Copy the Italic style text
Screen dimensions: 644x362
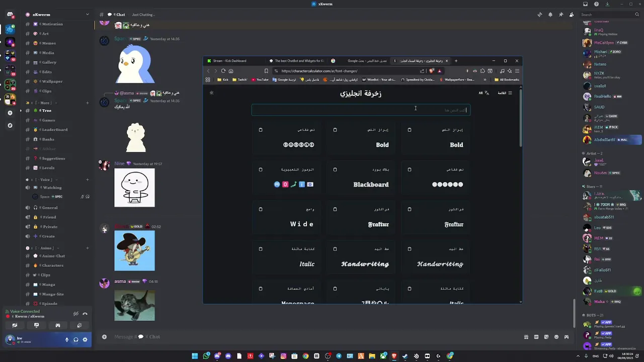[x=260, y=249]
